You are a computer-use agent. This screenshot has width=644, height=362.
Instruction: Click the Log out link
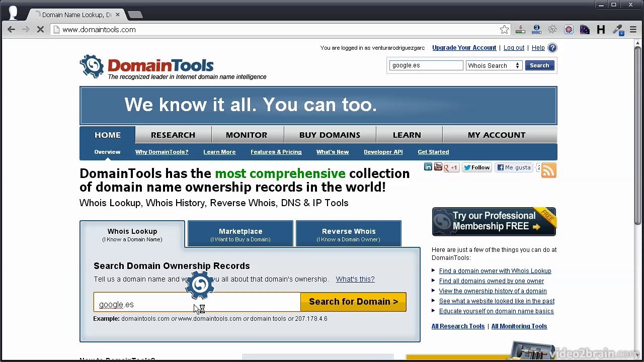(514, 48)
